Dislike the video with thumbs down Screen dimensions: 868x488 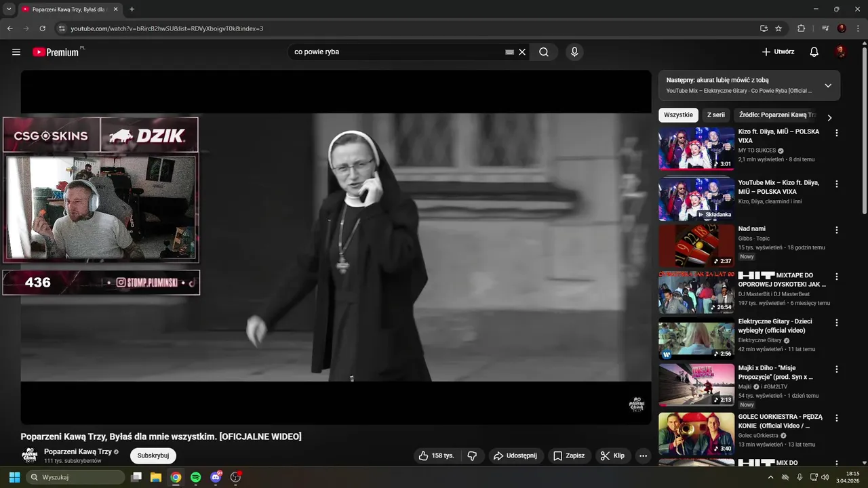click(473, 455)
